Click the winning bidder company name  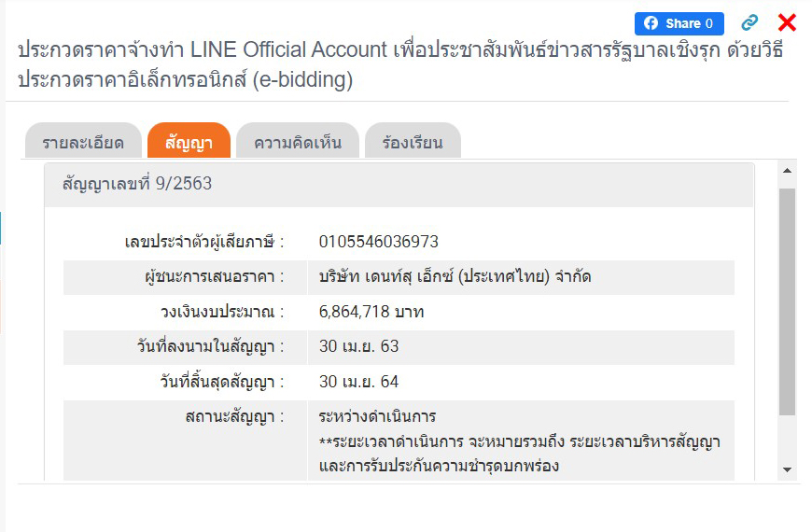[x=455, y=276]
